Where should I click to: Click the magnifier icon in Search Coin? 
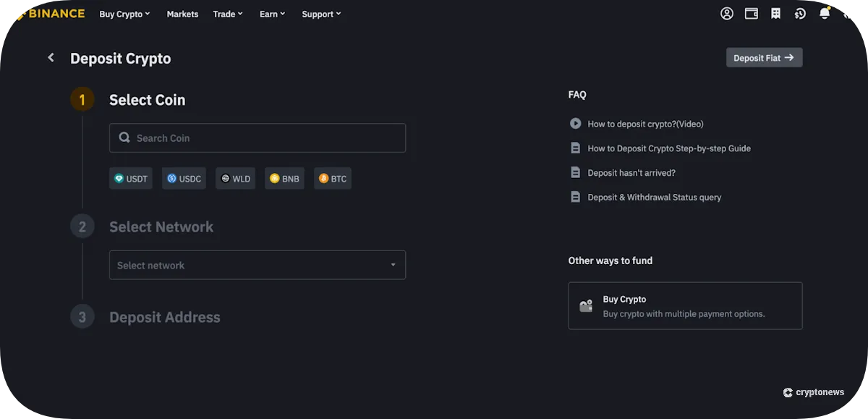click(124, 137)
